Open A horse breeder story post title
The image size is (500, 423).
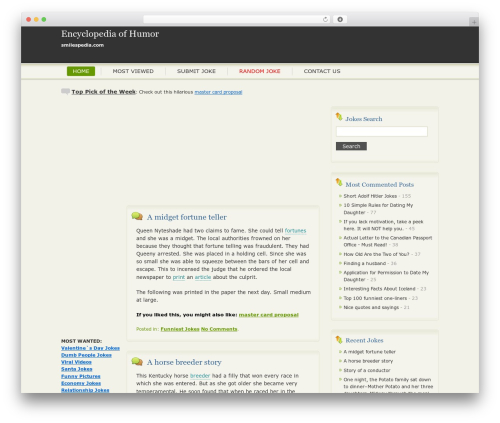(x=184, y=362)
